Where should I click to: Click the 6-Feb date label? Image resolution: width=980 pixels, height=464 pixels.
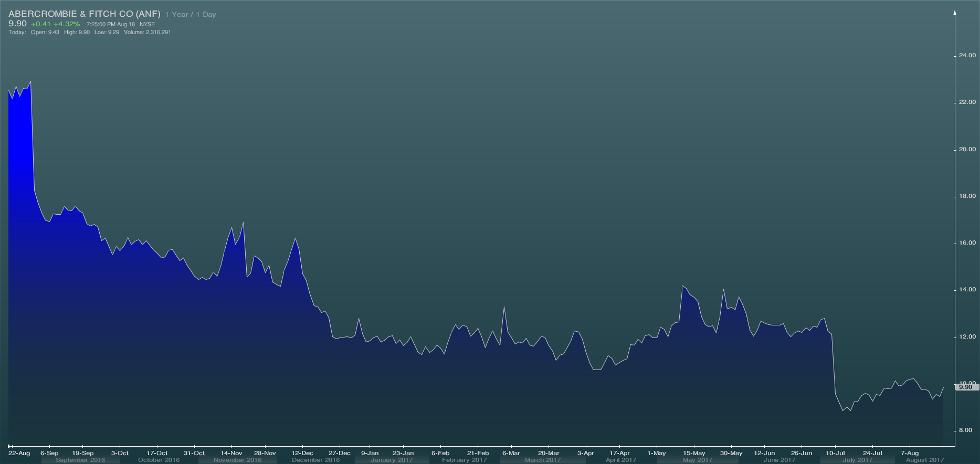click(440, 452)
